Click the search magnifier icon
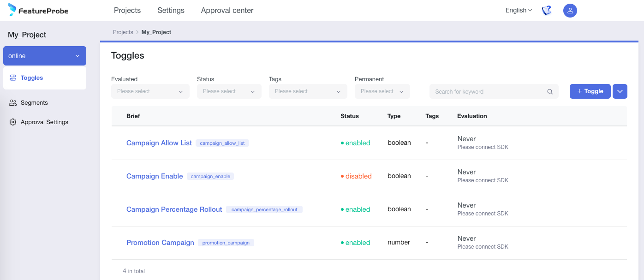 pos(550,92)
